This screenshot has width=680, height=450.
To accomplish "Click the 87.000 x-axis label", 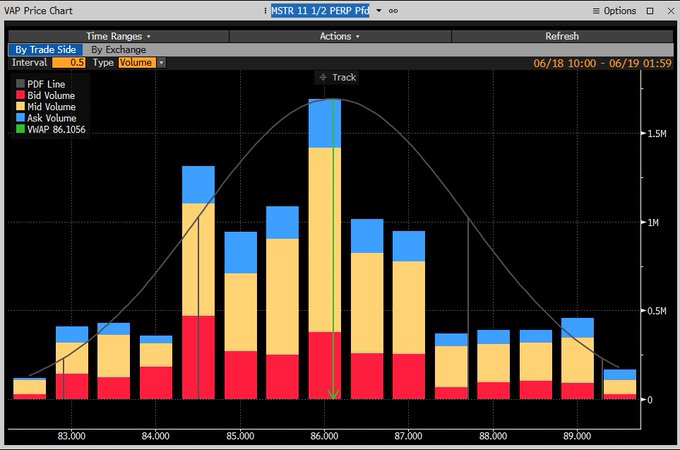I will point(409,436).
